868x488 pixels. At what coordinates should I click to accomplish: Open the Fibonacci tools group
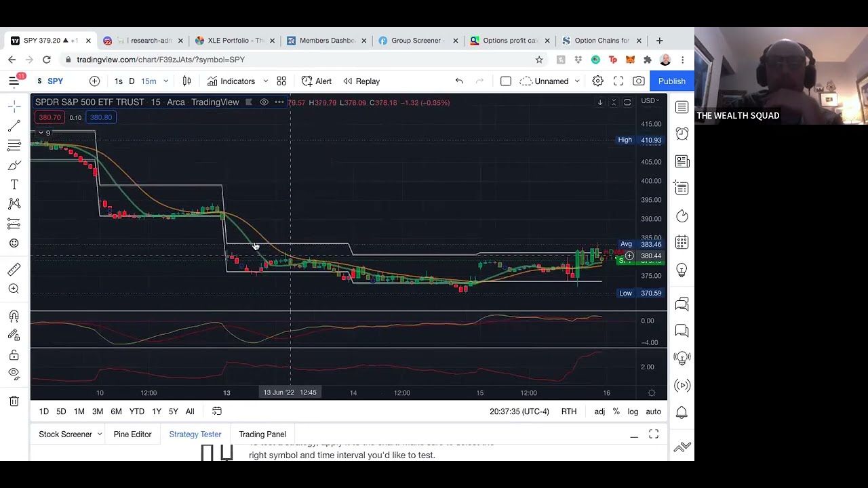14,146
